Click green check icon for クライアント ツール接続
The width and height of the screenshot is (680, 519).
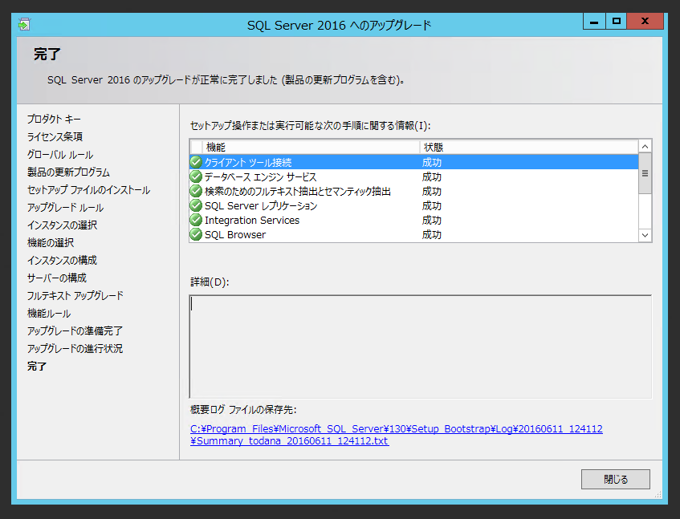click(x=196, y=162)
